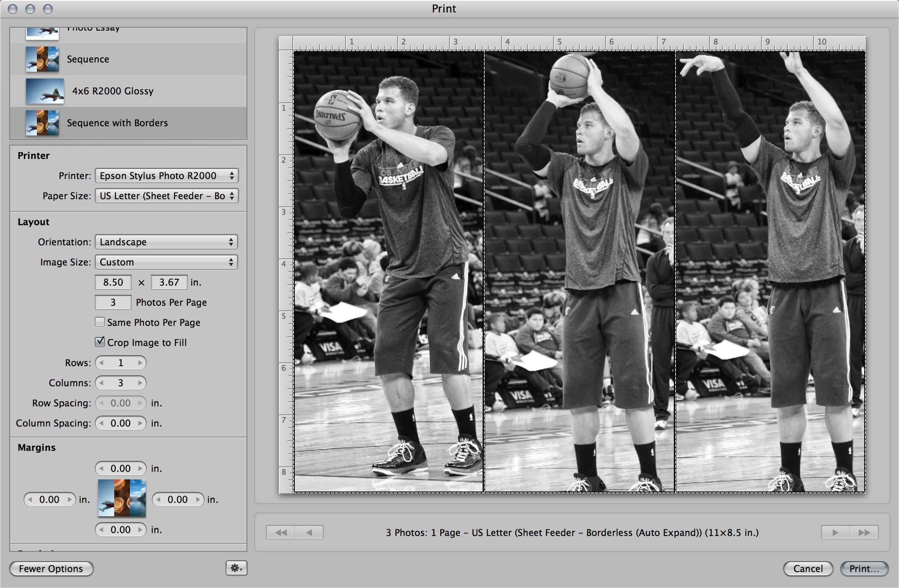The image size is (899, 588).
Task: Select Sequence with Borders preset
Action: 117,123
